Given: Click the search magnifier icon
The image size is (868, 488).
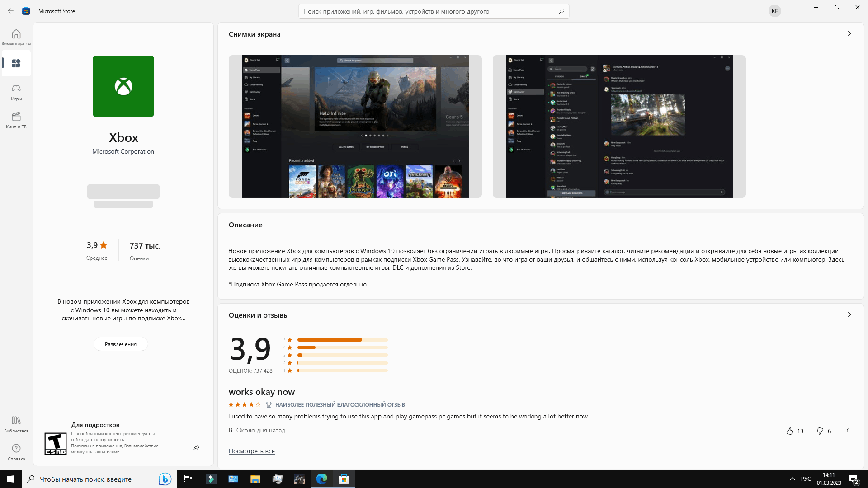Looking at the screenshot, I should coord(561,11).
